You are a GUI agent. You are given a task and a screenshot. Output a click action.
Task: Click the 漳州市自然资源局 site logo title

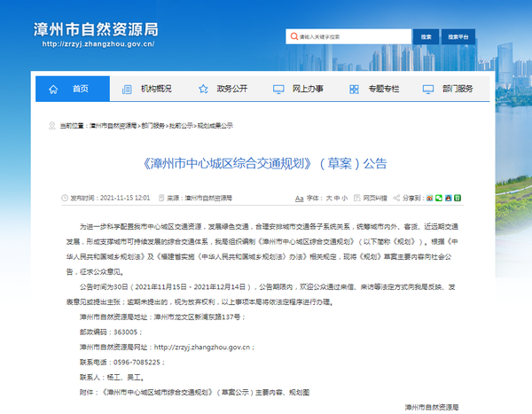(96, 29)
